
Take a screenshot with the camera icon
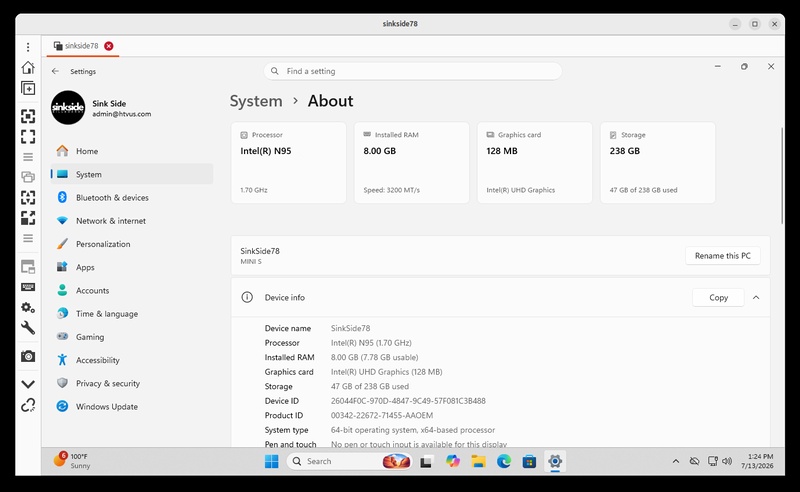coord(28,356)
